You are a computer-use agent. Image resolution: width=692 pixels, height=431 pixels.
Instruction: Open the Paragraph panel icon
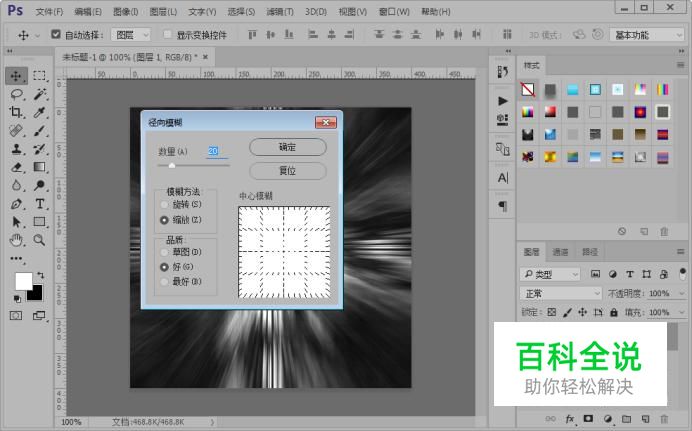[503, 206]
